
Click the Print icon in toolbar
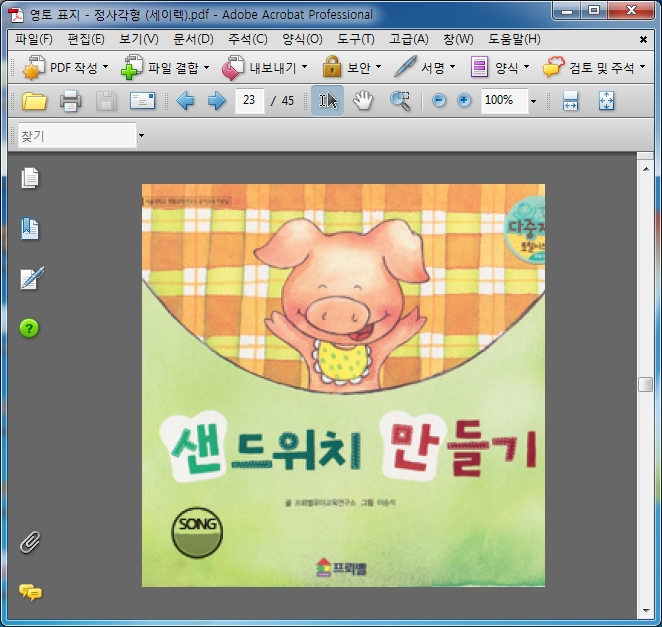70,101
